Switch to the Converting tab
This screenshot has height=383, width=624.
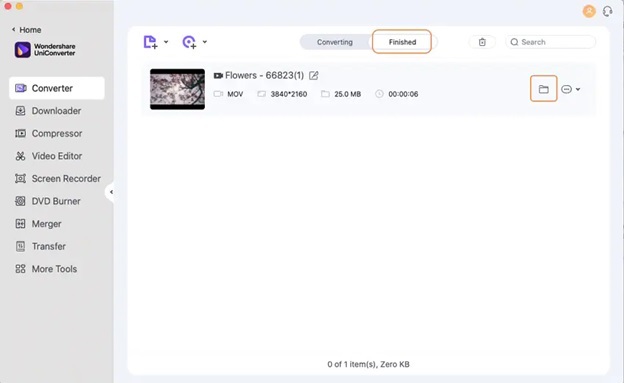pyautogui.click(x=335, y=42)
